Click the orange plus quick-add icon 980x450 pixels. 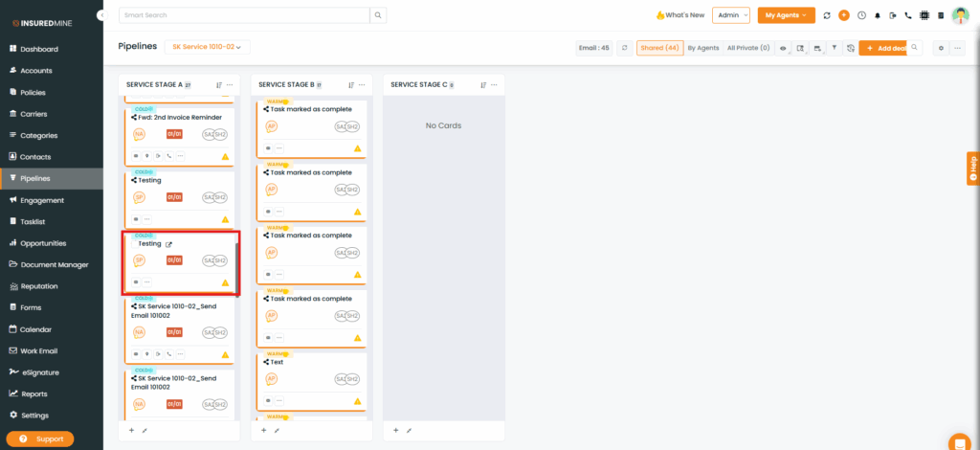[843, 15]
